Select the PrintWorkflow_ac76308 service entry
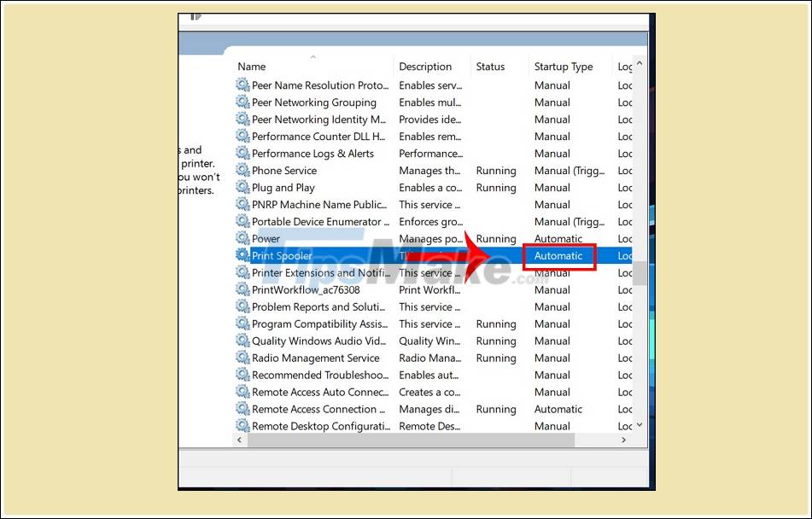Image resolution: width=812 pixels, height=519 pixels. [x=307, y=289]
